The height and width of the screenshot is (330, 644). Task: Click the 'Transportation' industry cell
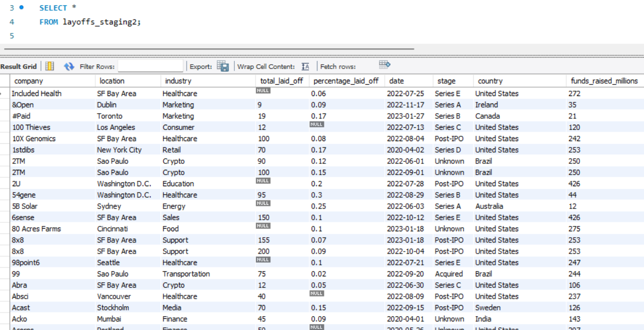pos(208,274)
